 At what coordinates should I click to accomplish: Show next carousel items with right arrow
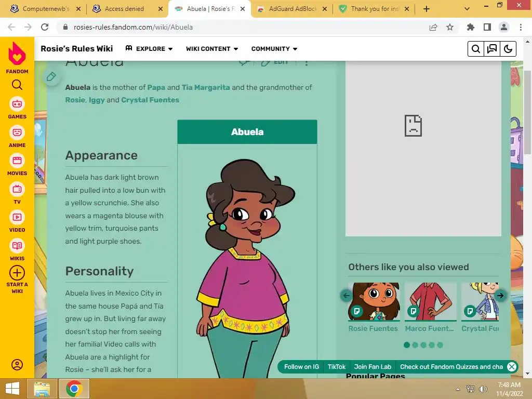[500, 296]
